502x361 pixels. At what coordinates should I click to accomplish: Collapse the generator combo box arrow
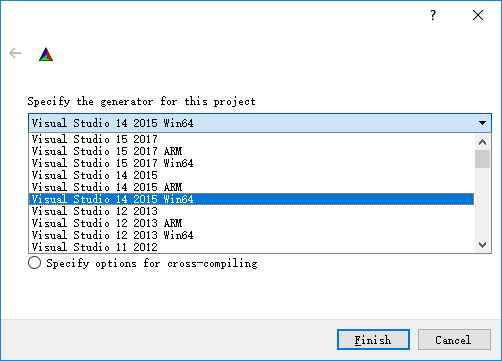pyautogui.click(x=482, y=123)
